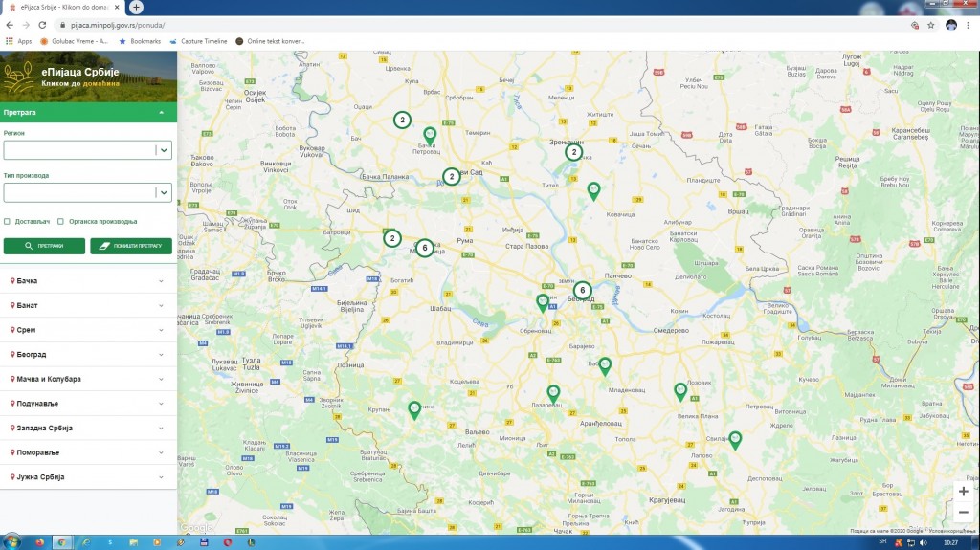Open Internet Explorer from the taskbar
The height and width of the screenshot is (550, 980).
tap(86, 542)
